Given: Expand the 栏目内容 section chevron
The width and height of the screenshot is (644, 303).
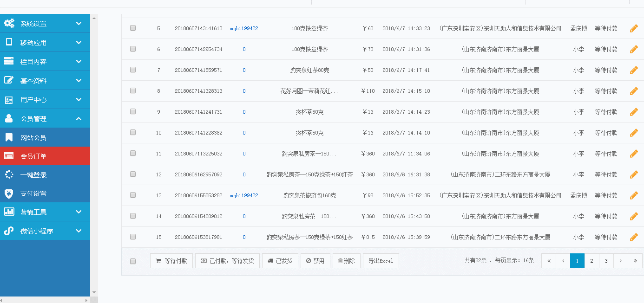Looking at the screenshot, I should pos(79,61).
